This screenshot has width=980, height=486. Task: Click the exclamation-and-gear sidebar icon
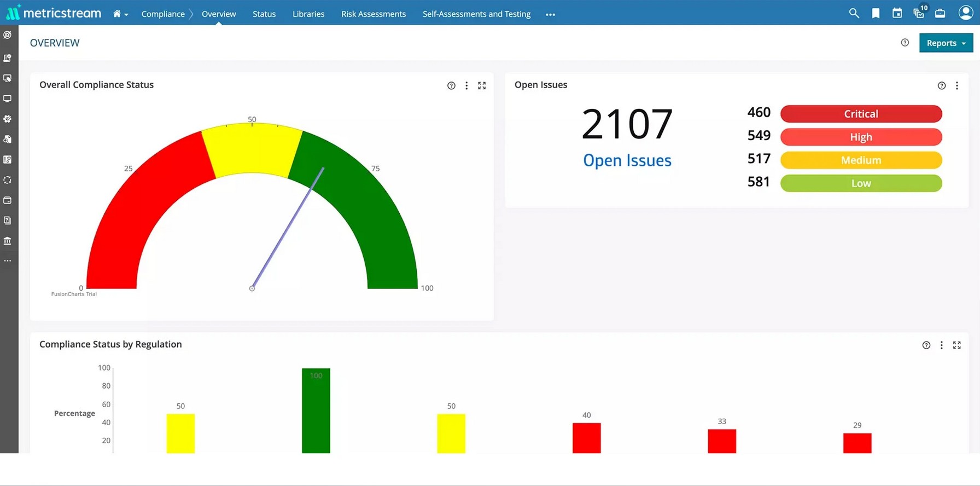coord(8,159)
